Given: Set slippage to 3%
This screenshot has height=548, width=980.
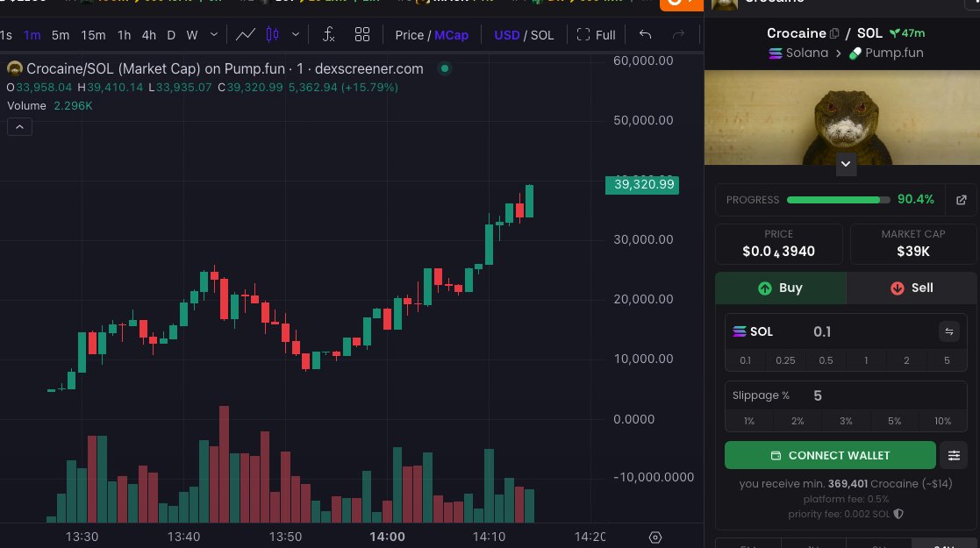Looking at the screenshot, I should (x=846, y=421).
